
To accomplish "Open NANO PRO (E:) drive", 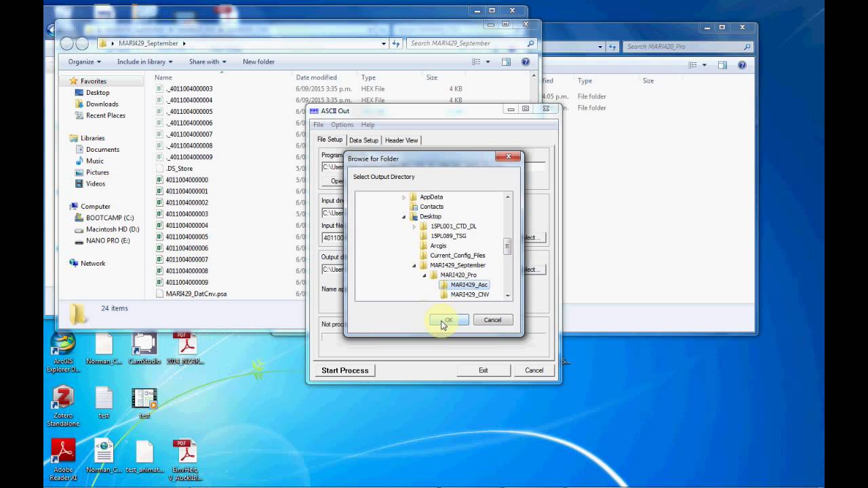I will tap(107, 241).
